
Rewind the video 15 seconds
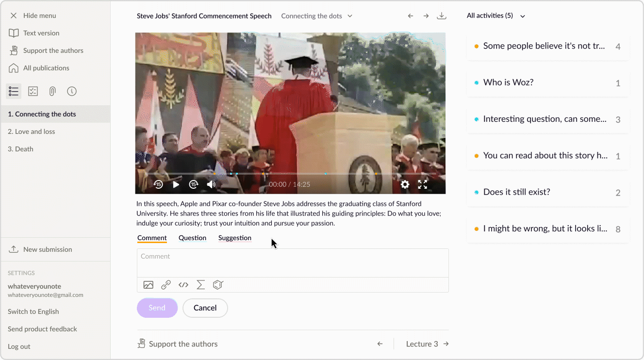(x=158, y=184)
